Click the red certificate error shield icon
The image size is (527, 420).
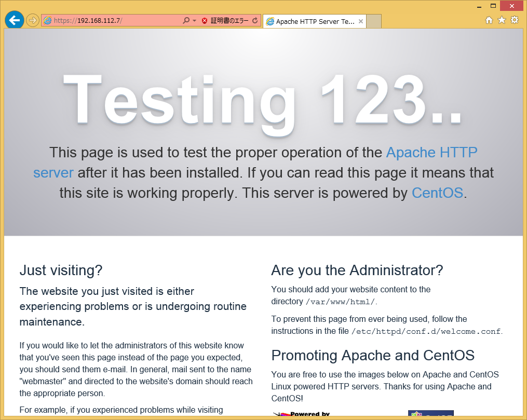coord(205,20)
